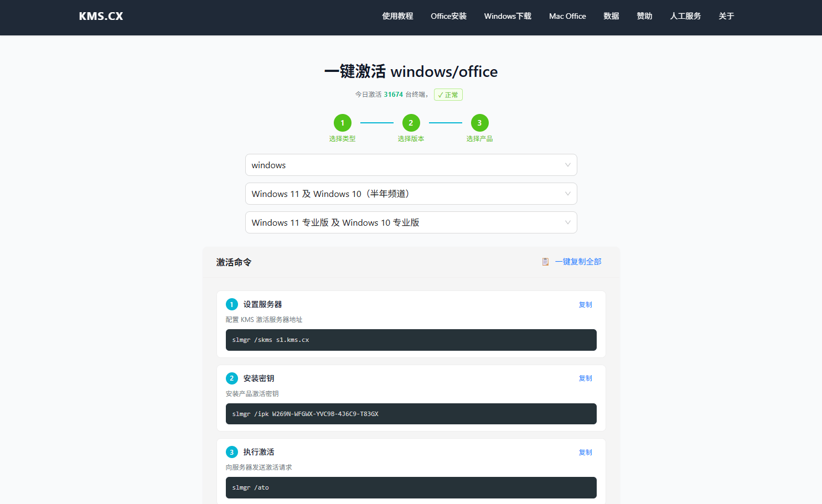
Task: Click the number 1 badge by 设置服务器
Action: [x=232, y=304]
